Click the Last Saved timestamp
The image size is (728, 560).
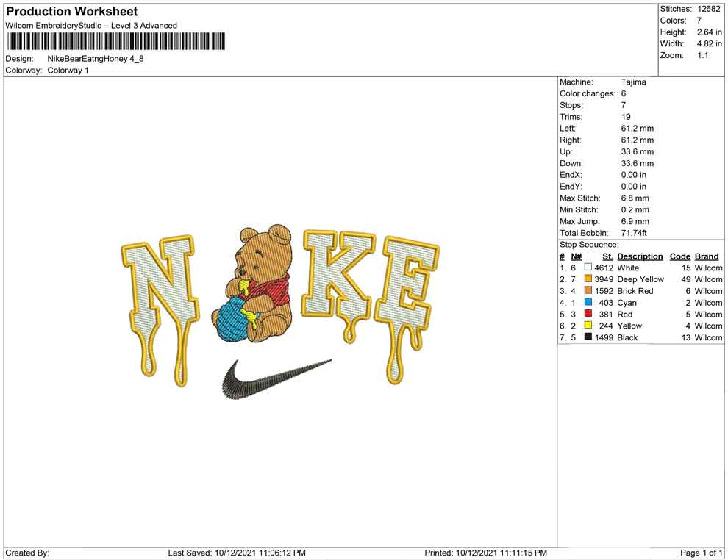click(x=237, y=553)
